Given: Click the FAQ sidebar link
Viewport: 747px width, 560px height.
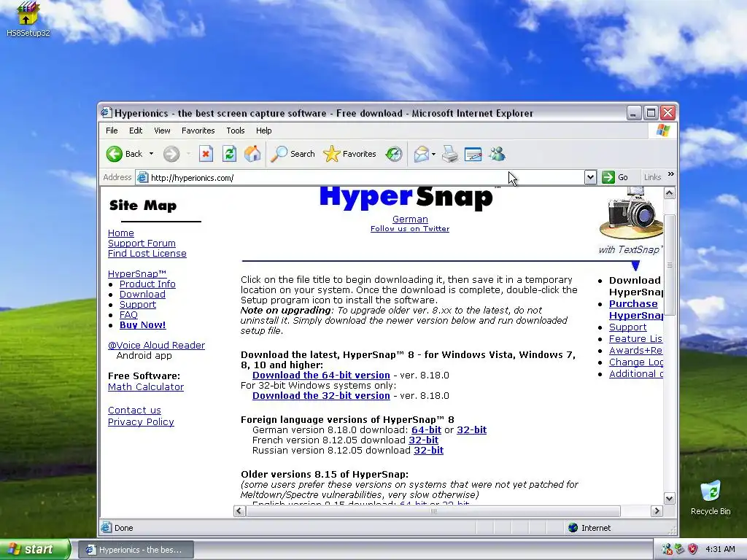Looking at the screenshot, I should click(x=128, y=315).
